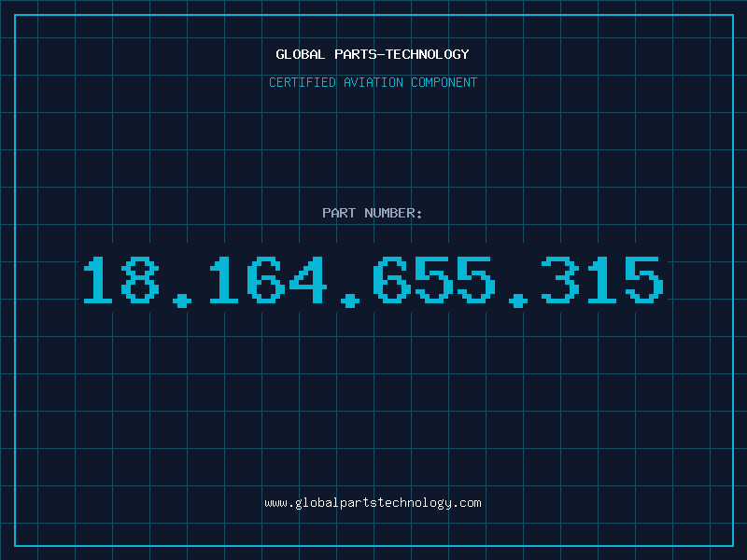Viewport: 747px width, 560px height.
Task: Click the part number 18.164.655.315
Action: tap(373, 282)
